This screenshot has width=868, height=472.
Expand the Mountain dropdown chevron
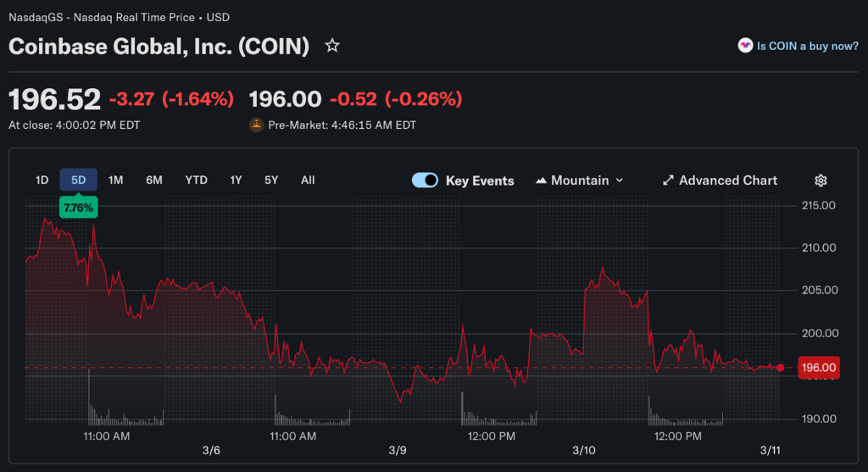(620, 180)
